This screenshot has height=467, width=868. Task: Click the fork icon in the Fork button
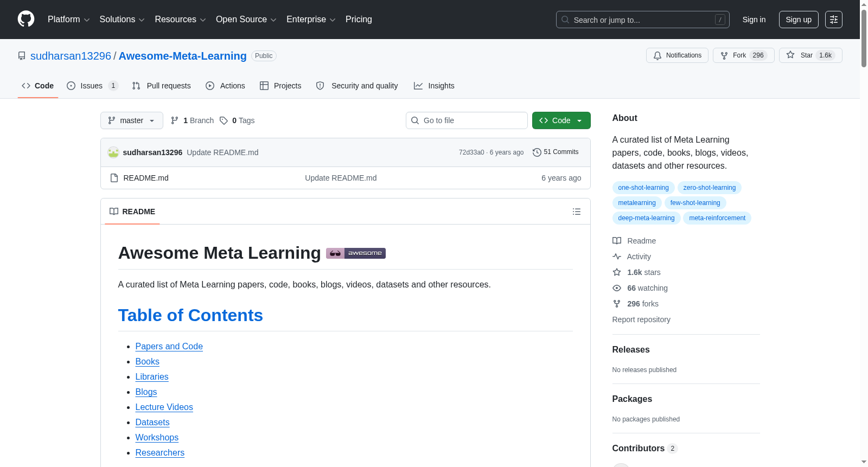pyautogui.click(x=724, y=55)
